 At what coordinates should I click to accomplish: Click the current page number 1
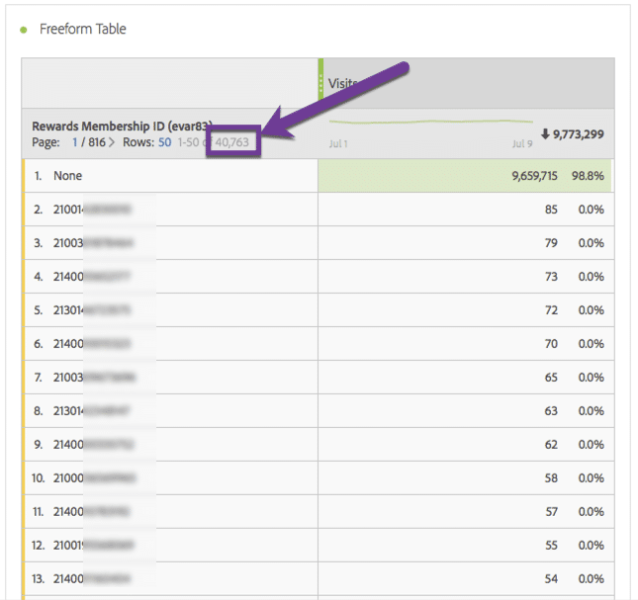click(75, 142)
